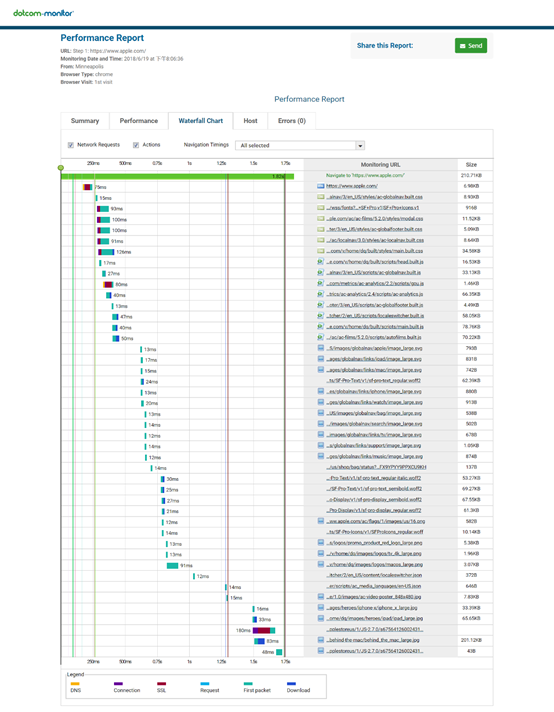554x712 pixels.
Task: Open the sf-pro-display_semibold.woff2 link
Action: (374, 499)
